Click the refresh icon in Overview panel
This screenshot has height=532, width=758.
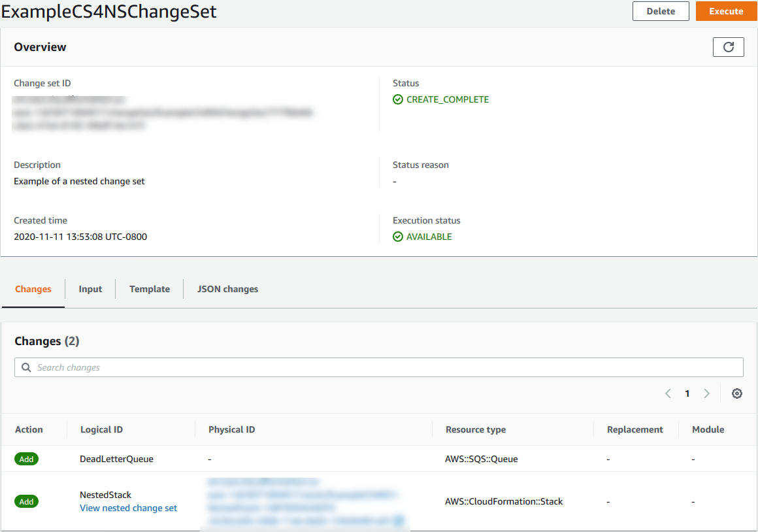[728, 47]
